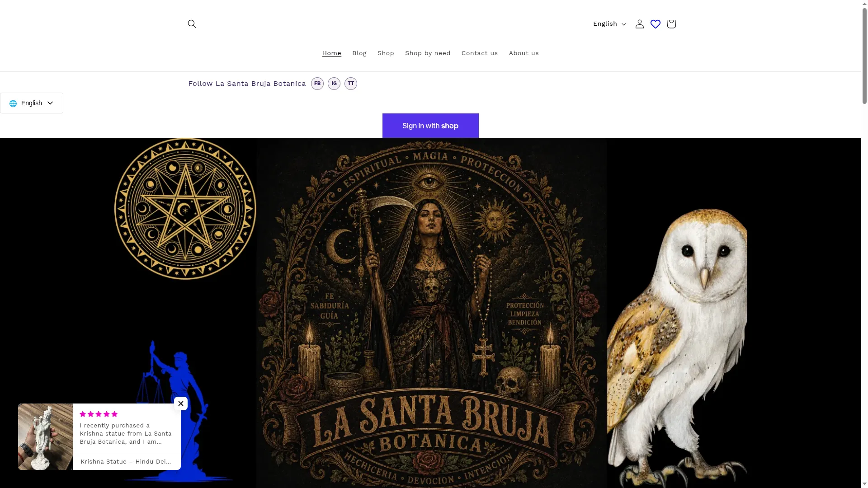Expand the header English language selector
Image resolution: width=868 pixels, height=488 pixels.
pos(609,24)
